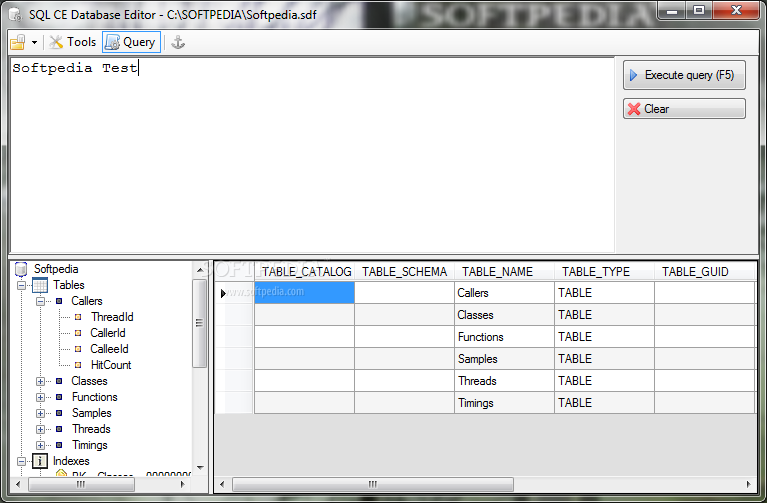Click the TABLE type cell in the Classes row

(604, 315)
